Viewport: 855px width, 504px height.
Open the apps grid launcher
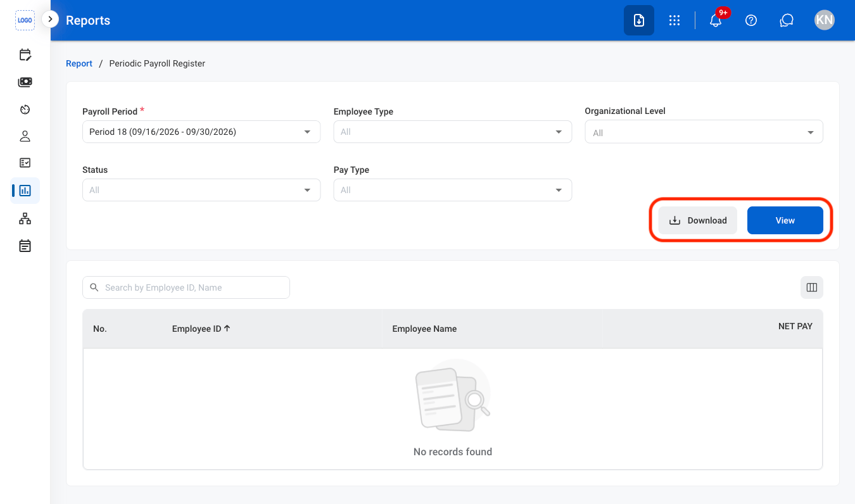674,20
